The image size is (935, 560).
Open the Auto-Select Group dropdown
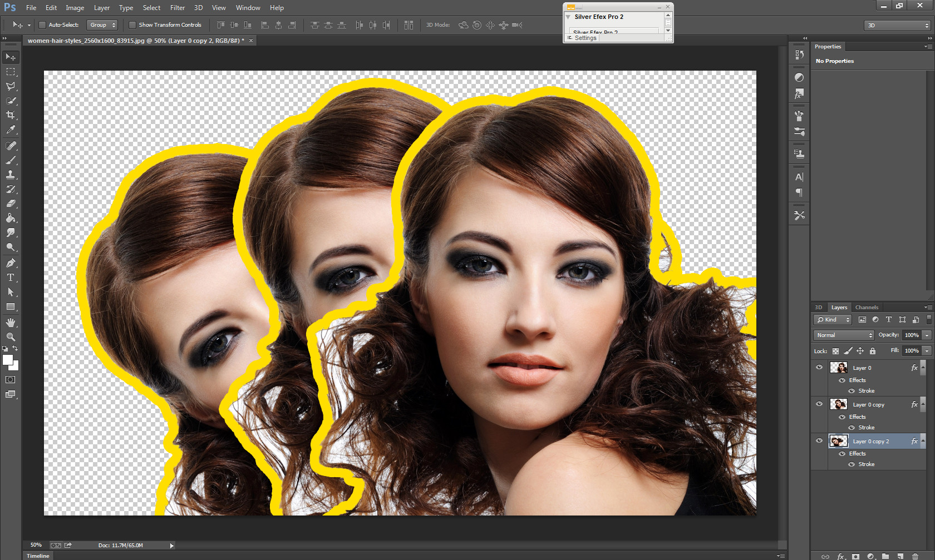[x=102, y=25]
